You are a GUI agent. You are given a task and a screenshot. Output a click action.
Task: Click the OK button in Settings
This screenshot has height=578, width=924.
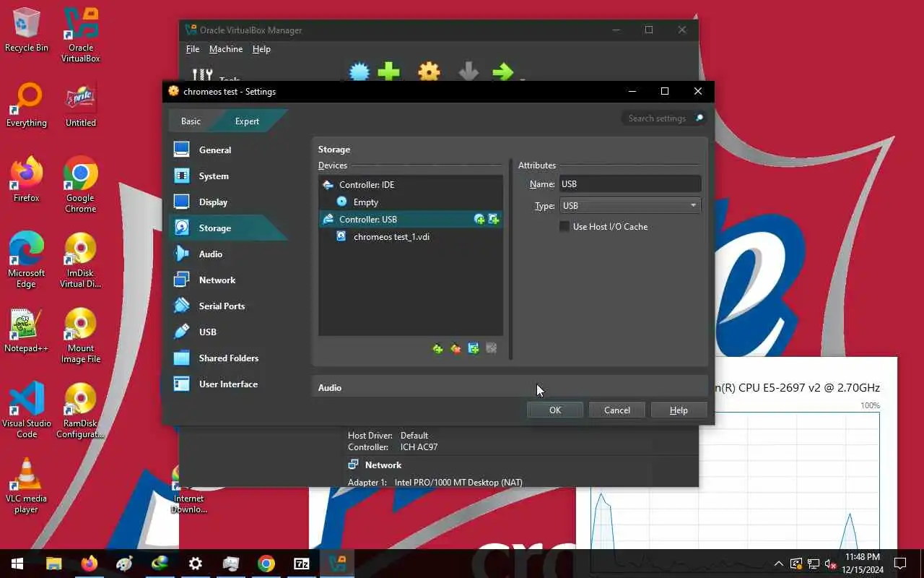555,410
